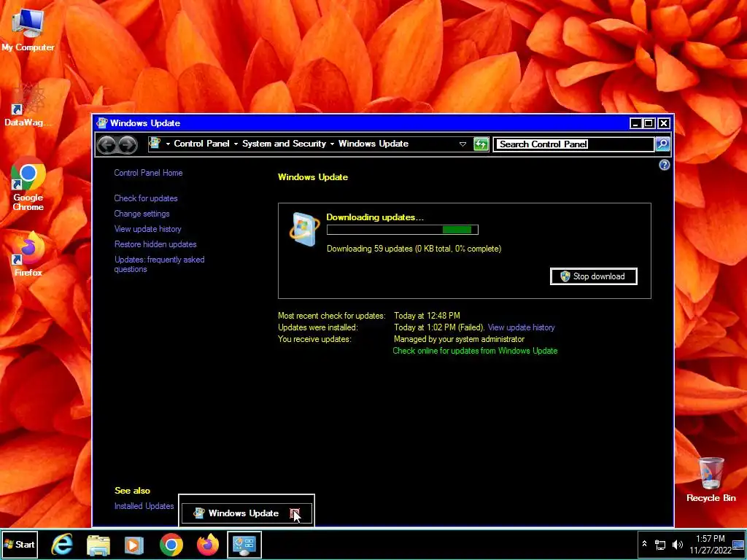Open Change settings link
747x560 pixels.
tap(142, 214)
